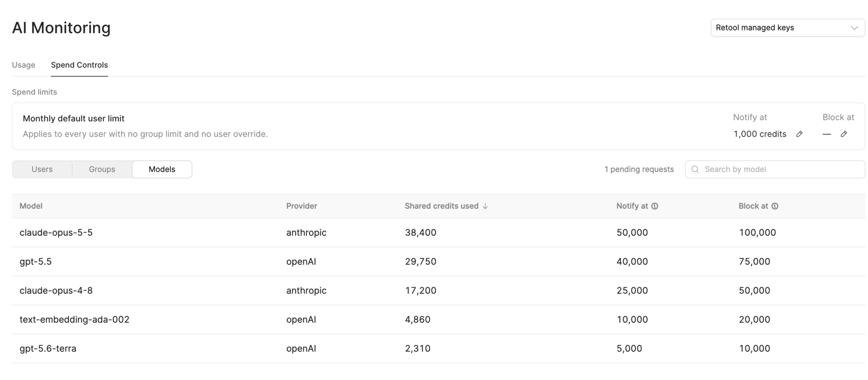This screenshot has width=868, height=380.
Task: Toggle sort arrow on Shared credits used
Action: 485,206
